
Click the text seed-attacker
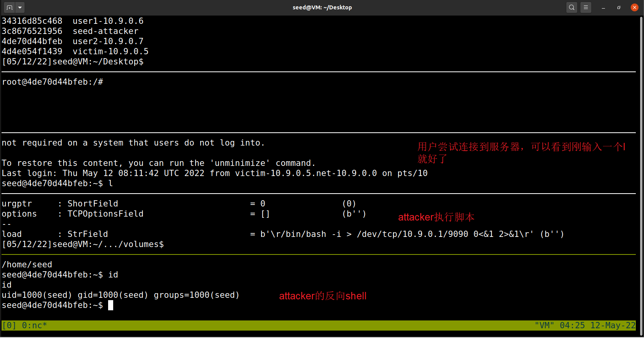point(105,31)
